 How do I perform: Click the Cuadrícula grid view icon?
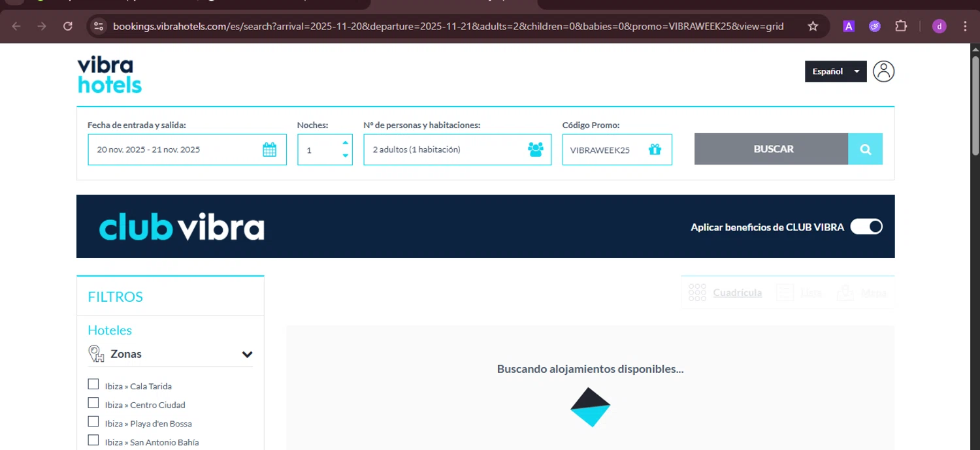[x=697, y=293]
